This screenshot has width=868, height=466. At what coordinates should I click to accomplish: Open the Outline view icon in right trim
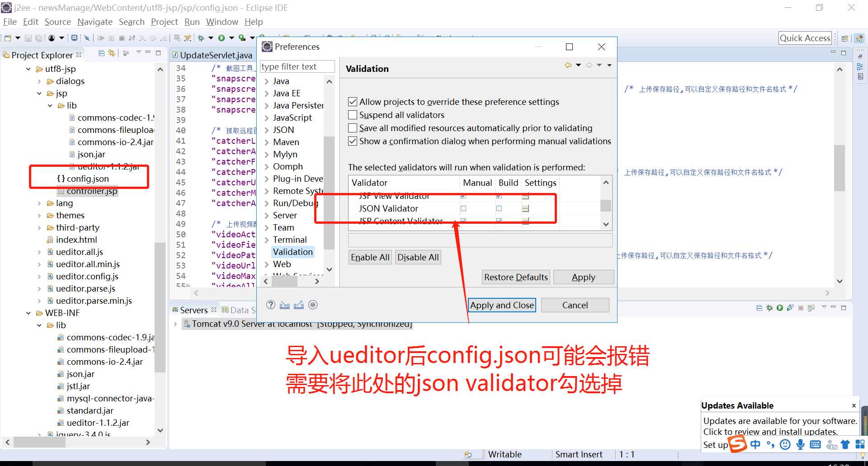click(860, 66)
